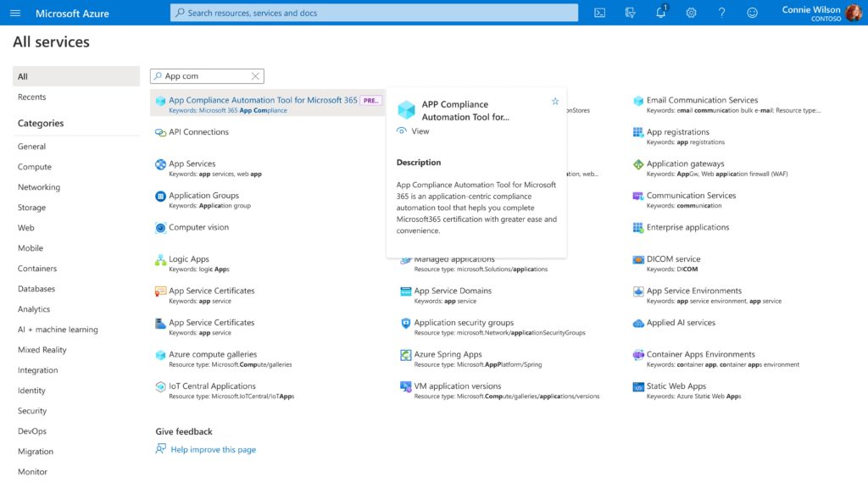868x488 pixels.
Task: Switch to the Recents tab
Action: point(32,97)
